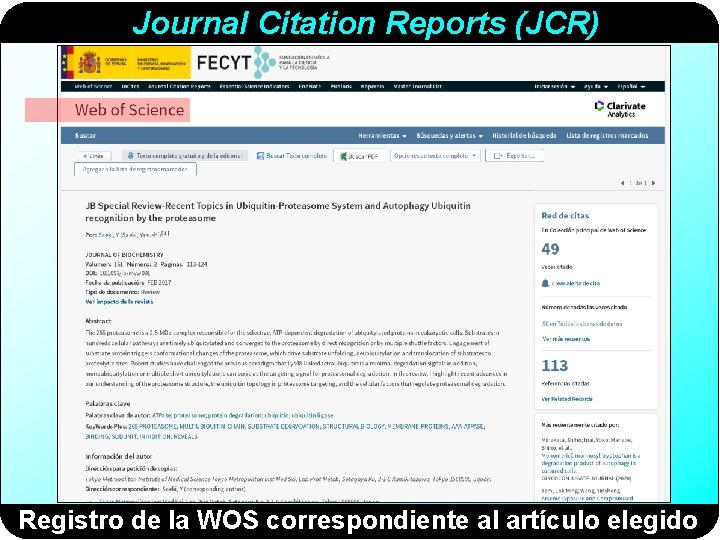Open EndNote in top navigation

coord(309,86)
